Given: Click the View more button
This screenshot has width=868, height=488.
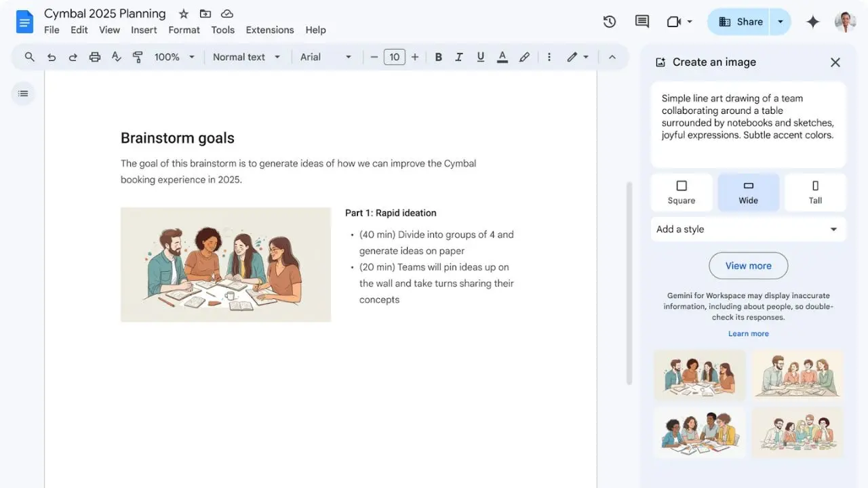Looking at the screenshot, I should tap(748, 266).
